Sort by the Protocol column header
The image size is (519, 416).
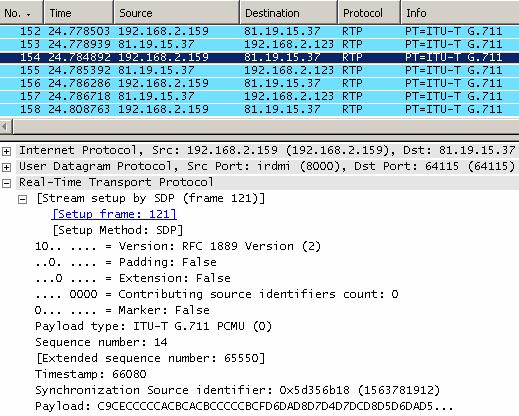point(369,13)
